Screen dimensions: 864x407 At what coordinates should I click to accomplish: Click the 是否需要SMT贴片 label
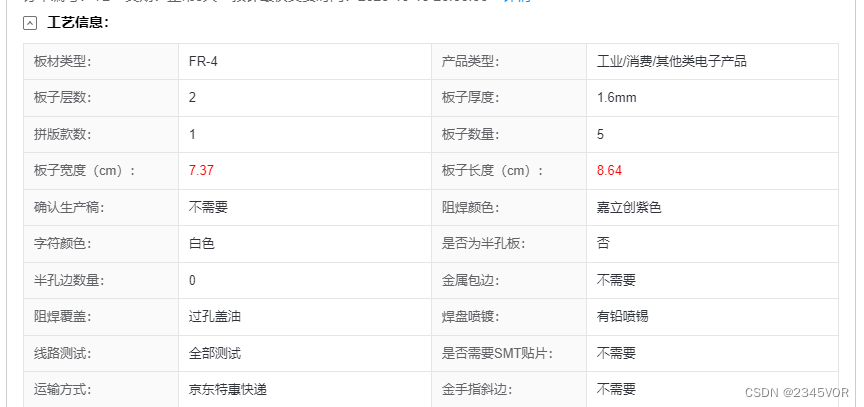(x=496, y=352)
